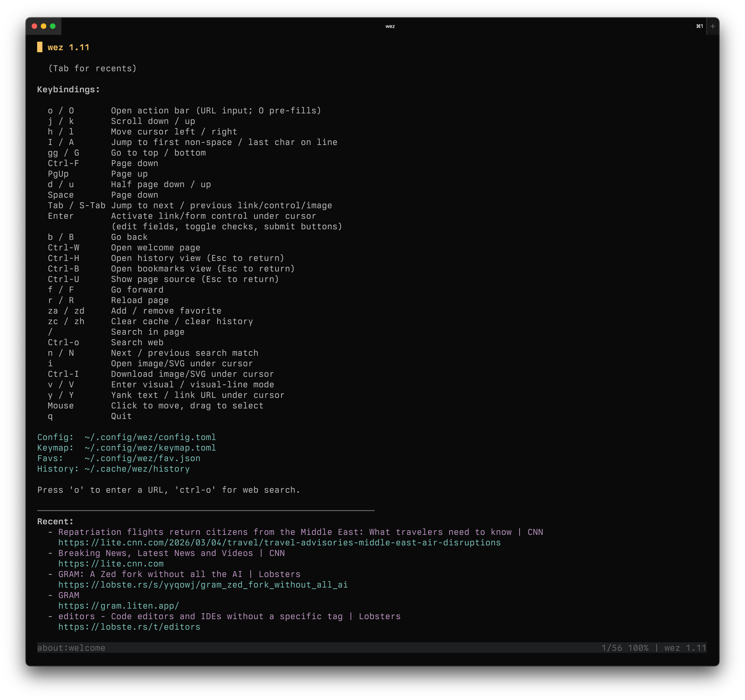Screen dimensions: 745x700
Task: Click the yellow minimize traffic light
Action: click(x=44, y=26)
